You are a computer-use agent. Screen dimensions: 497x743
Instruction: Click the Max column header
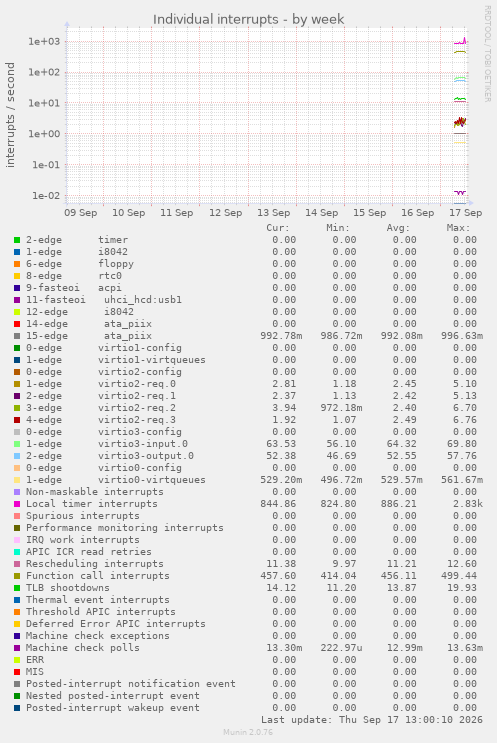(458, 228)
